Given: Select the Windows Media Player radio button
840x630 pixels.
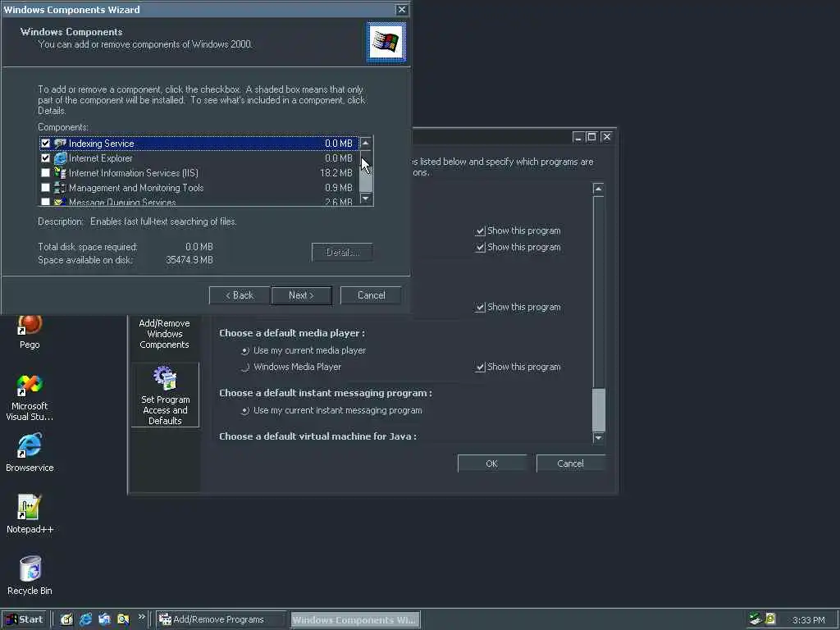Looking at the screenshot, I should point(244,367).
